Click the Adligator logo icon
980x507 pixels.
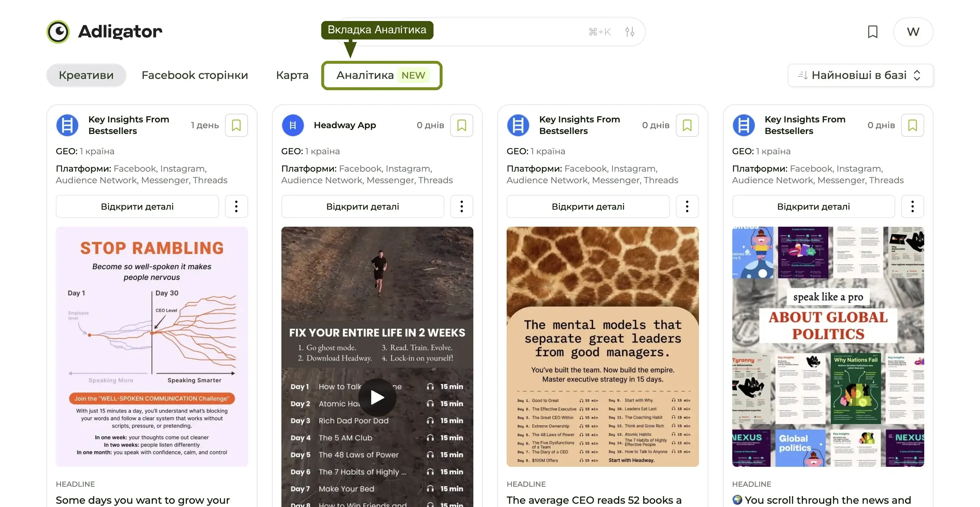click(x=58, y=32)
